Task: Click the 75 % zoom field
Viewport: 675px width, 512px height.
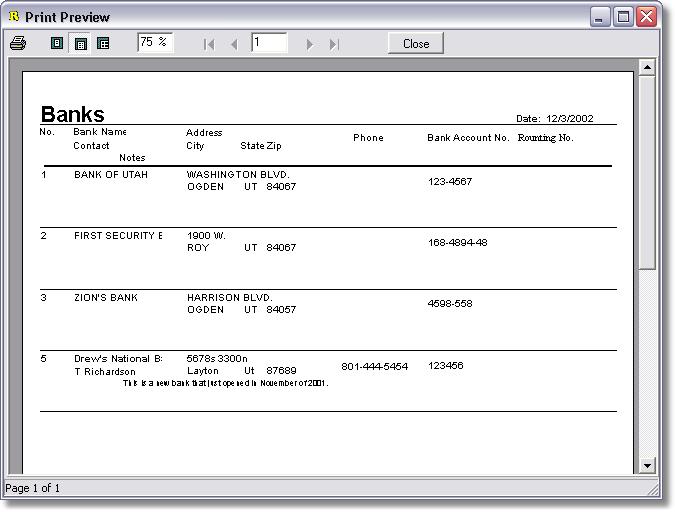Action: 155,42
